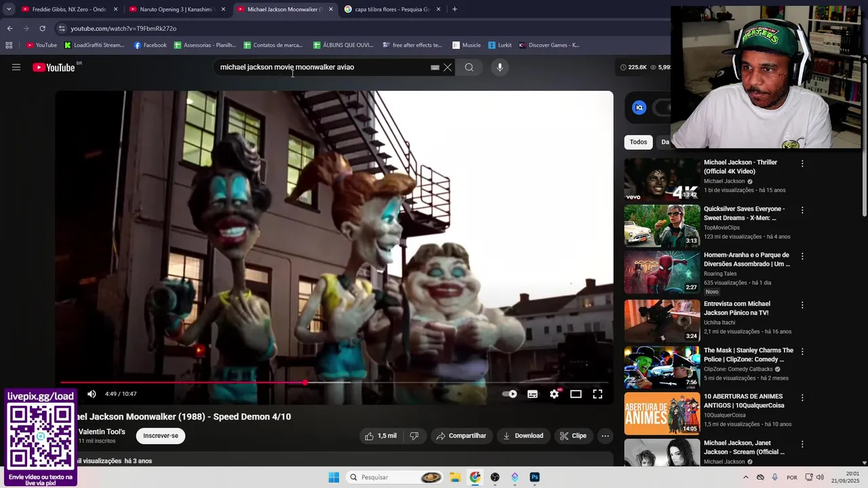Show hidden system tray icons chevron

745,477
